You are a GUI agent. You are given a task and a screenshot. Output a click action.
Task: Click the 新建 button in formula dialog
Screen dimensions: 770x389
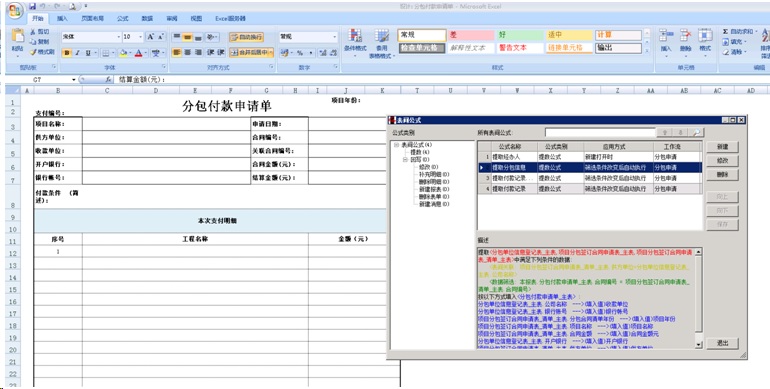722,147
